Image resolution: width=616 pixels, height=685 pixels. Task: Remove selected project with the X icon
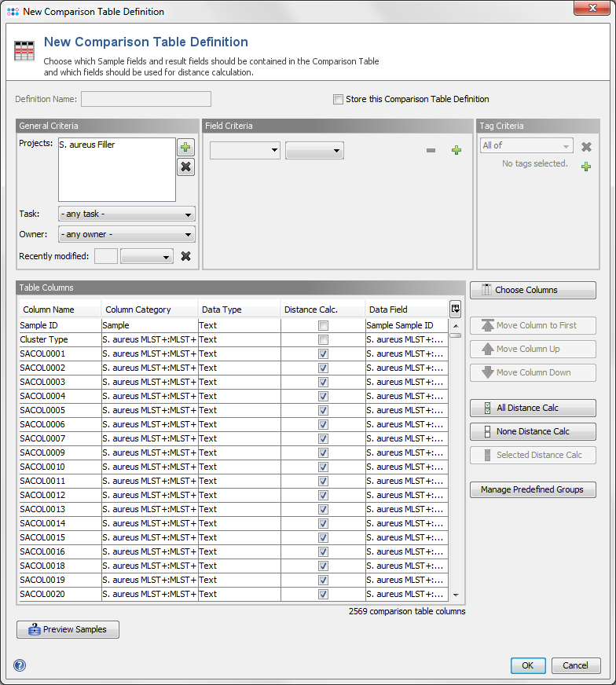pyautogui.click(x=185, y=167)
